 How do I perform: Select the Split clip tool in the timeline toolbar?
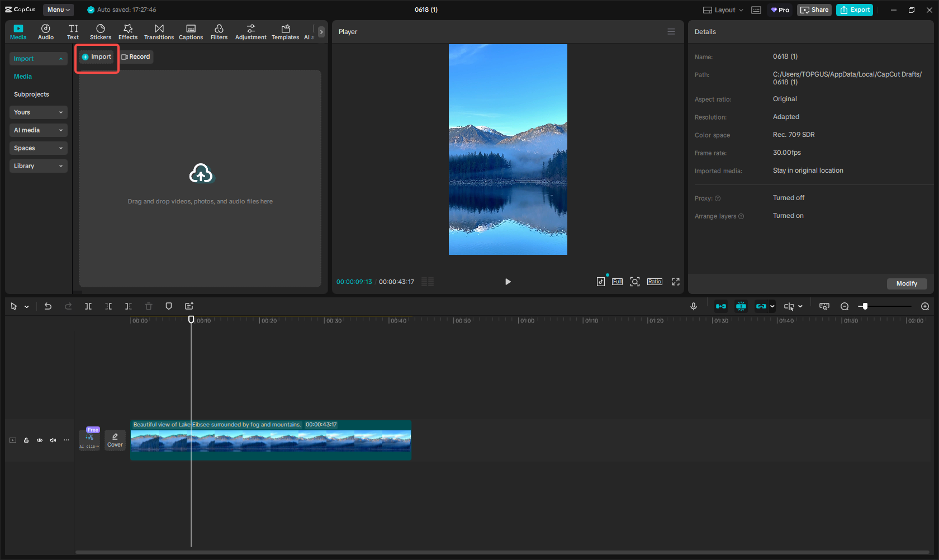88,306
